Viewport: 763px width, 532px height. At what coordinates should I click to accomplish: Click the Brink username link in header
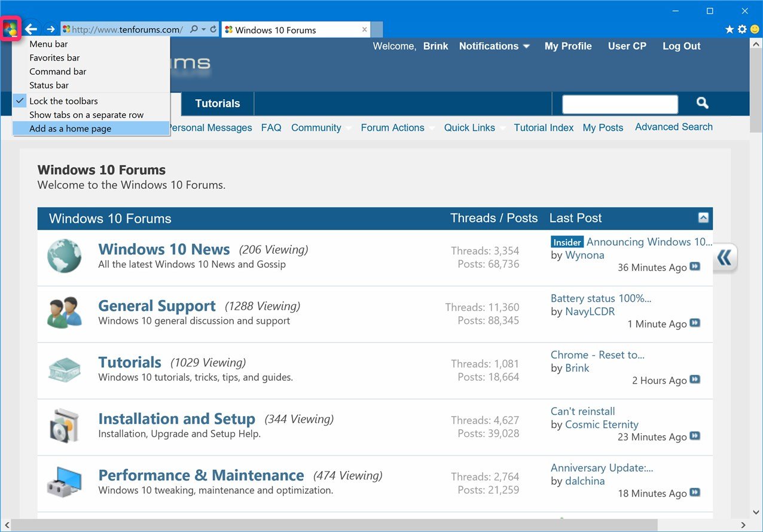tap(436, 46)
